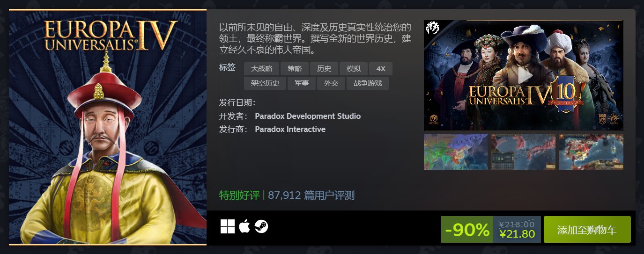Screen dimensions: 644x254
Task: Click the 添加至购物车 button
Action: tap(587, 230)
